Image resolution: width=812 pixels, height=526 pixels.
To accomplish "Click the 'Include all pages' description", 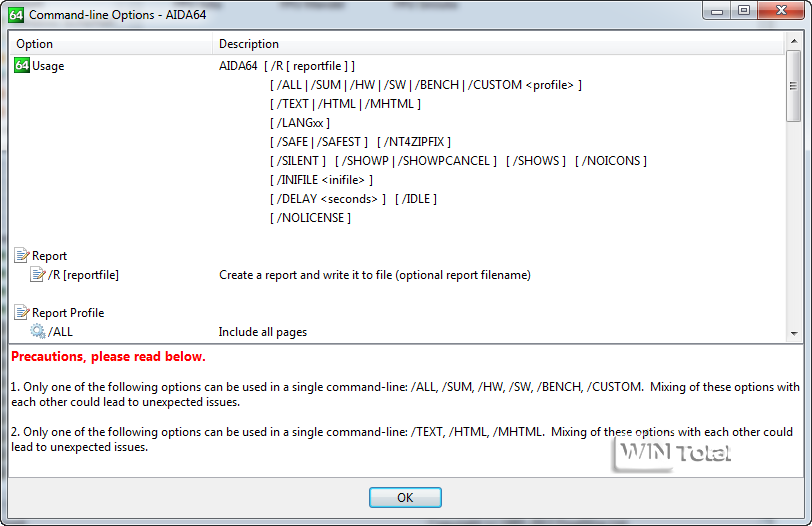I will (x=263, y=332).
